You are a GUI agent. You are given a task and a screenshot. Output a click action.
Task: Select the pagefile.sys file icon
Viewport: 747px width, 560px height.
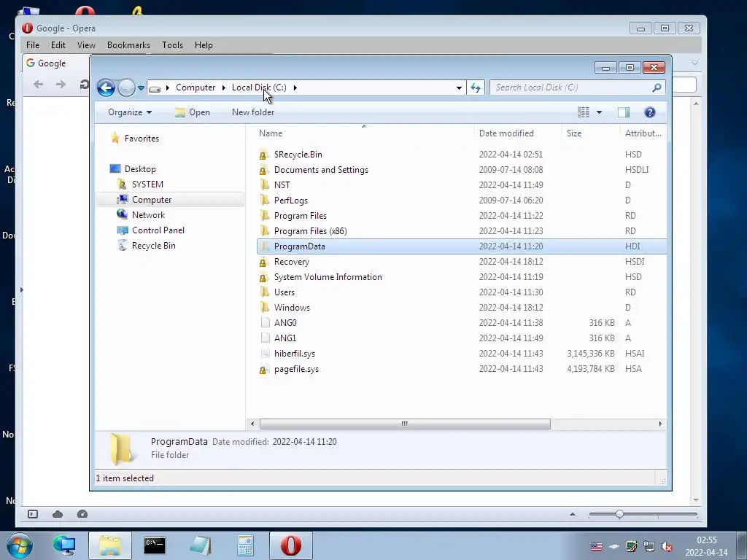pyautogui.click(x=264, y=369)
